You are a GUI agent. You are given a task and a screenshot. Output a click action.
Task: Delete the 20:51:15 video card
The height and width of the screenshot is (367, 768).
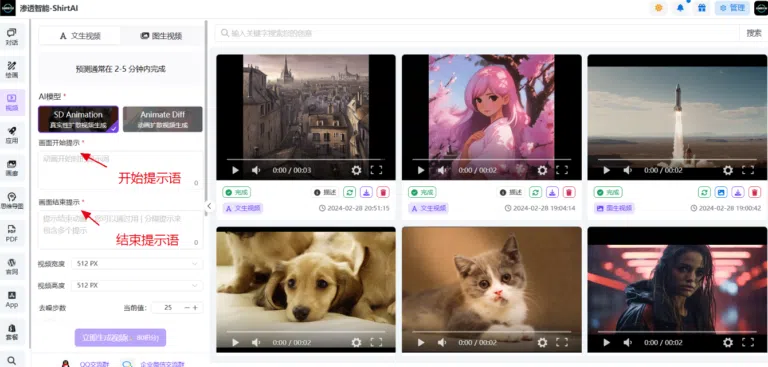click(x=384, y=193)
